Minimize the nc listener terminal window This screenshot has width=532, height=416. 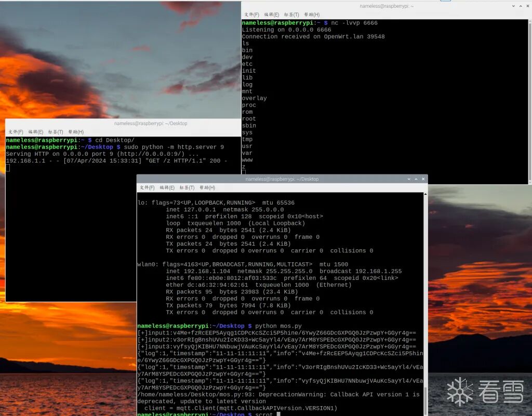(x=513, y=6)
